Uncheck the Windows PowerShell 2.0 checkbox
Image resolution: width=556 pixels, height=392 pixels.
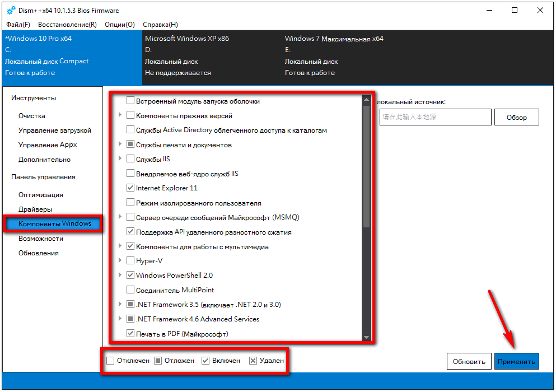tap(130, 275)
